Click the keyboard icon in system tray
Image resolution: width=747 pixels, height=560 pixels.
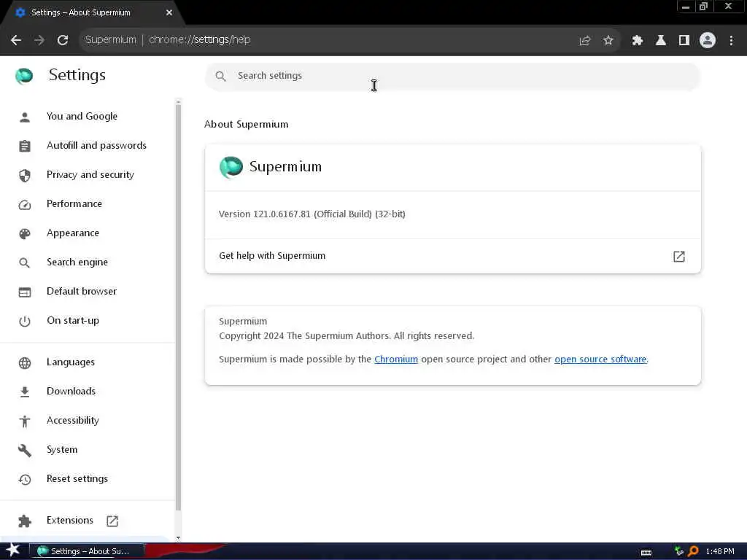pyautogui.click(x=646, y=552)
